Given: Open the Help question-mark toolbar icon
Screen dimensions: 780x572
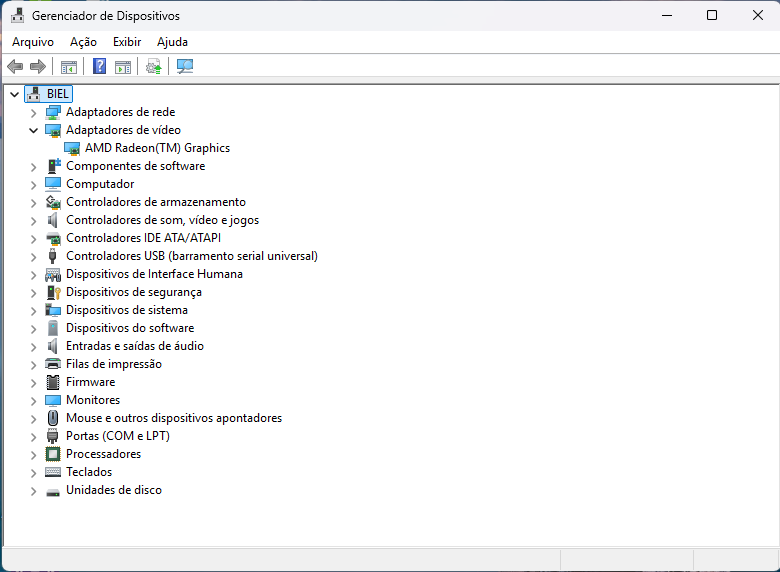Looking at the screenshot, I should 99,66.
